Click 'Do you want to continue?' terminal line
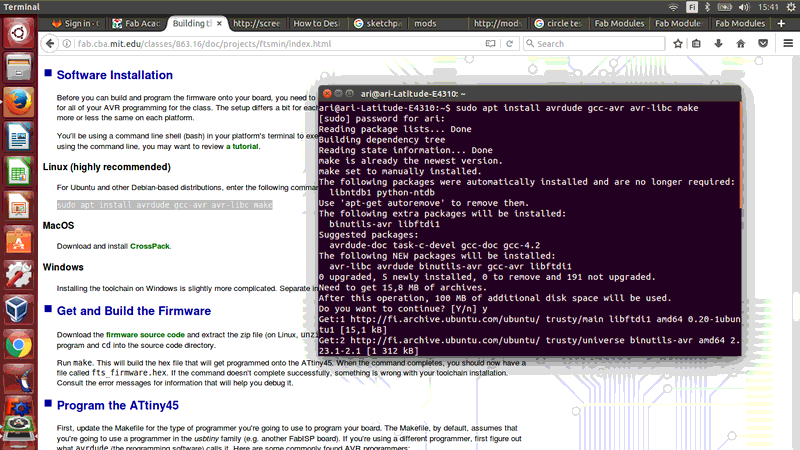Viewport: 800px width, 450px height. (403, 309)
